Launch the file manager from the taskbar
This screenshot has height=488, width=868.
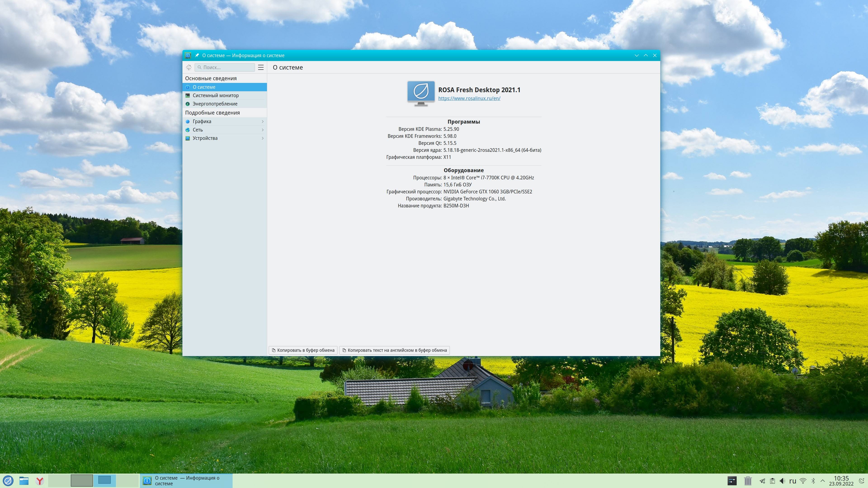(x=24, y=481)
